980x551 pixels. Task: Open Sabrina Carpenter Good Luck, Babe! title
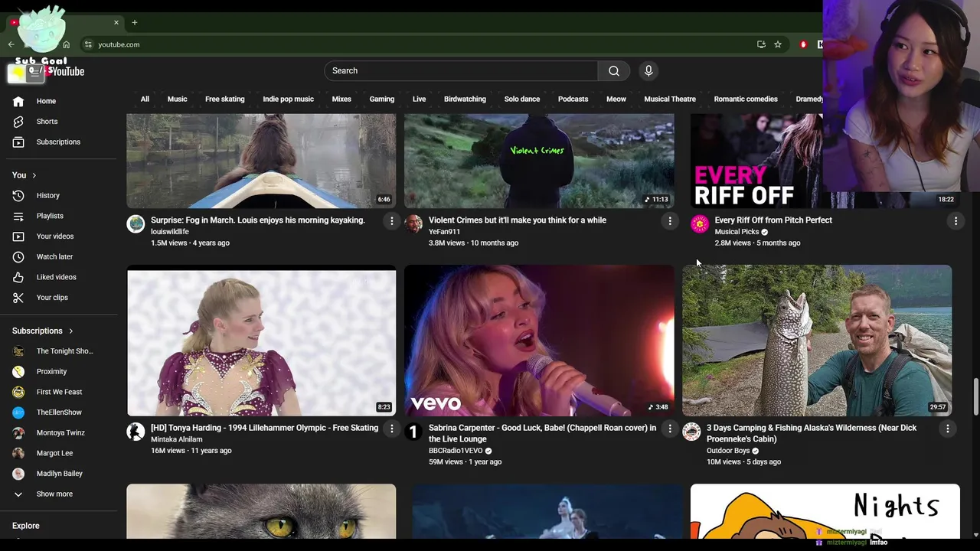542,433
